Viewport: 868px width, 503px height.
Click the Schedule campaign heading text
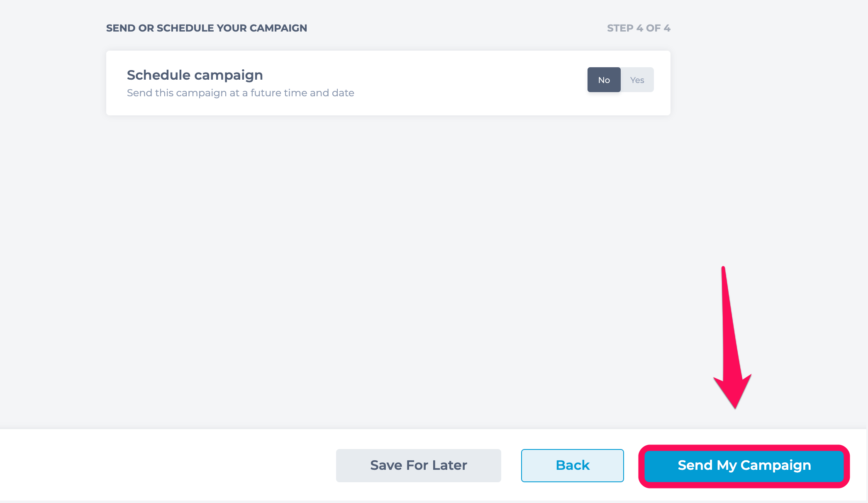[195, 75]
